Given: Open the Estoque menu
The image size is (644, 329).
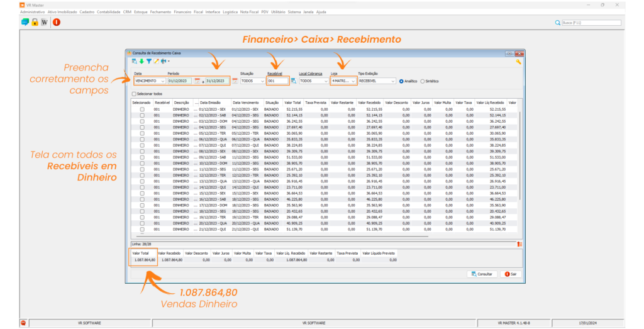Looking at the screenshot, I should point(140,12).
